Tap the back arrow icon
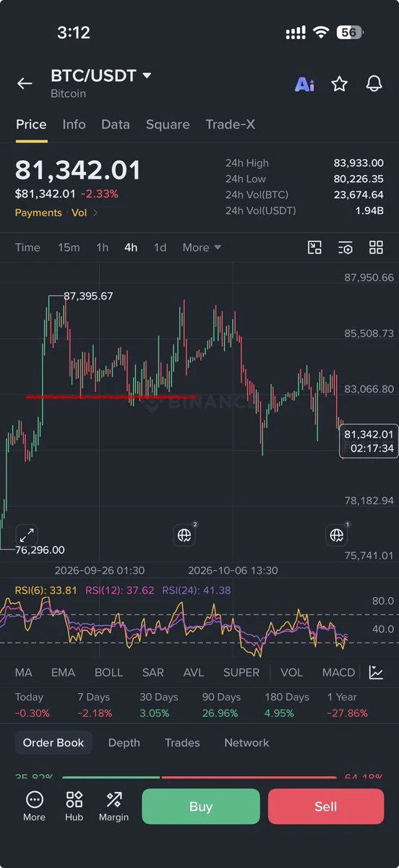This screenshot has width=399, height=868. pos(25,84)
